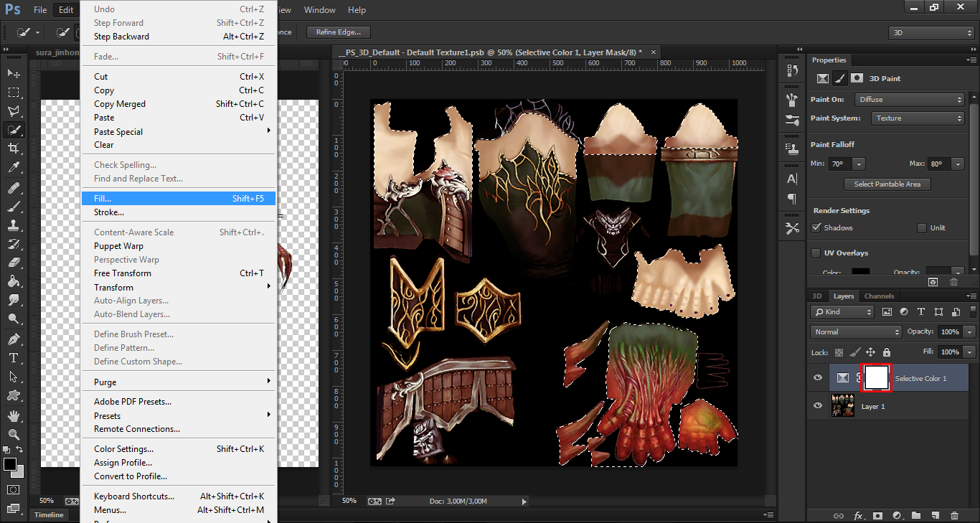Open the Paint On Diffuse dropdown
This screenshot has width=980, height=523.
[x=910, y=99]
